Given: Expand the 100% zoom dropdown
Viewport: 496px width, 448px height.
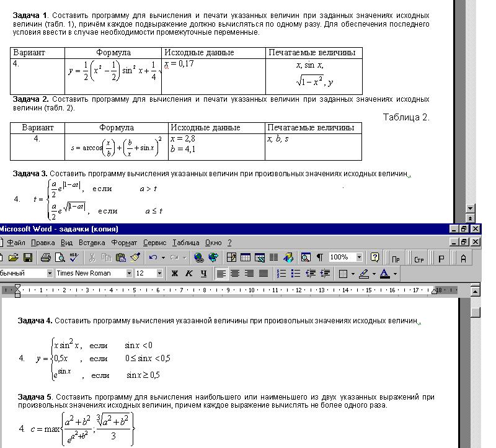Looking at the screenshot, I should coord(359,258).
